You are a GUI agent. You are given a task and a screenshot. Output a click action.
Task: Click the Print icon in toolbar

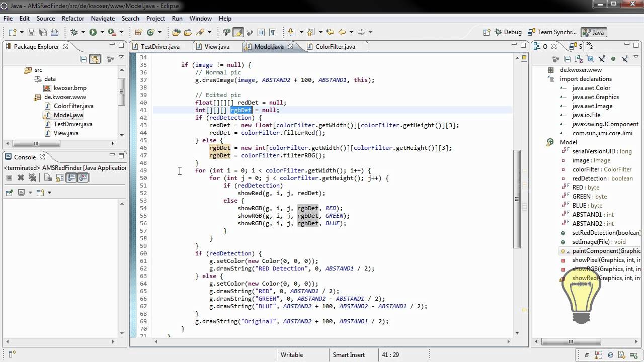54,32
